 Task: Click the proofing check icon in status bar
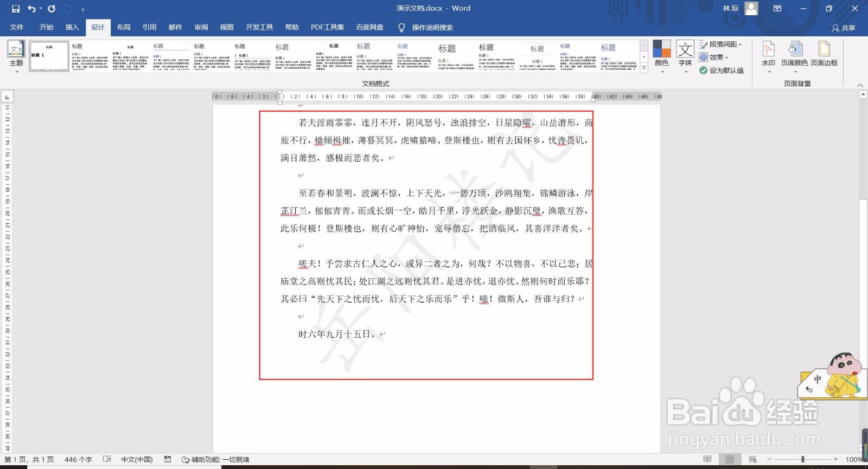[107, 459]
